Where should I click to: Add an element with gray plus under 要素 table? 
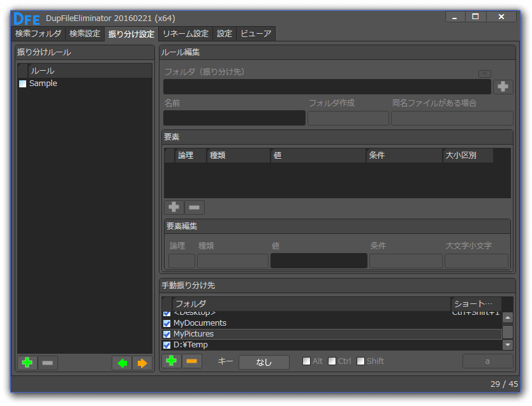[174, 207]
